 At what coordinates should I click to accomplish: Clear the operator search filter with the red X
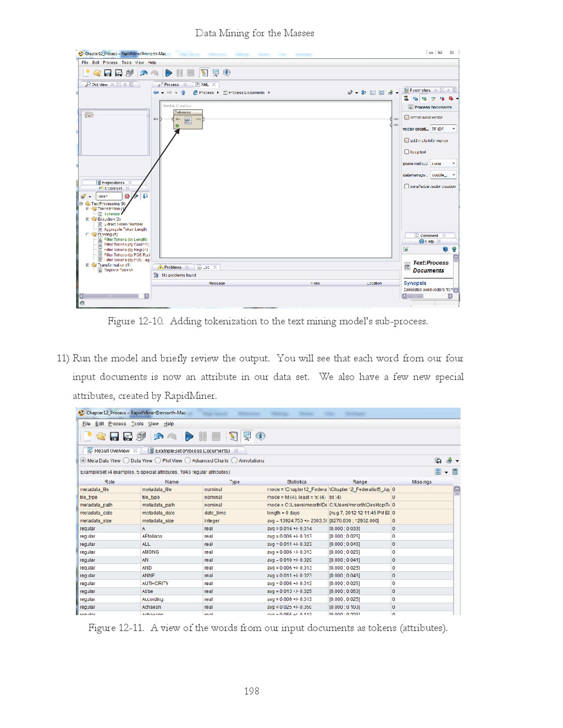tap(127, 196)
